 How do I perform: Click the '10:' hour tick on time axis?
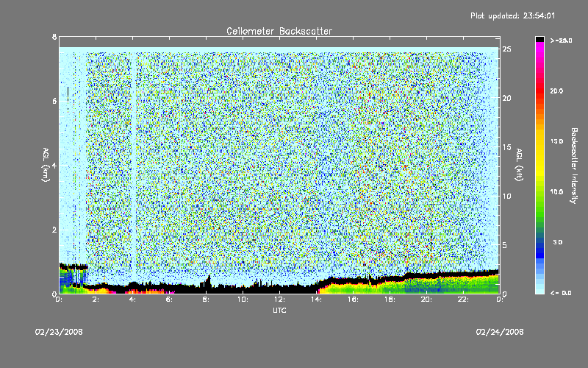coord(243,300)
